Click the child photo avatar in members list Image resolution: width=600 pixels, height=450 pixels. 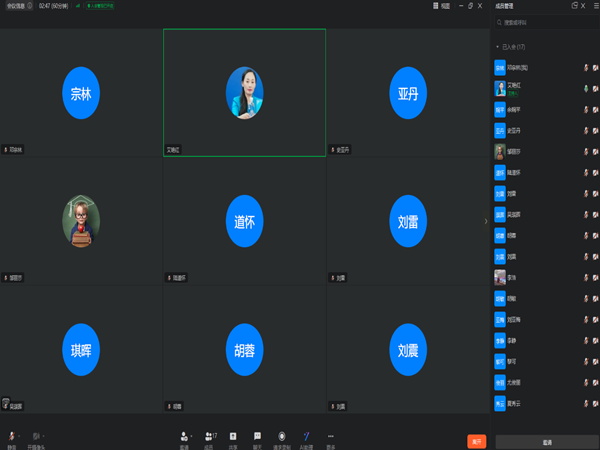(x=500, y=152)
